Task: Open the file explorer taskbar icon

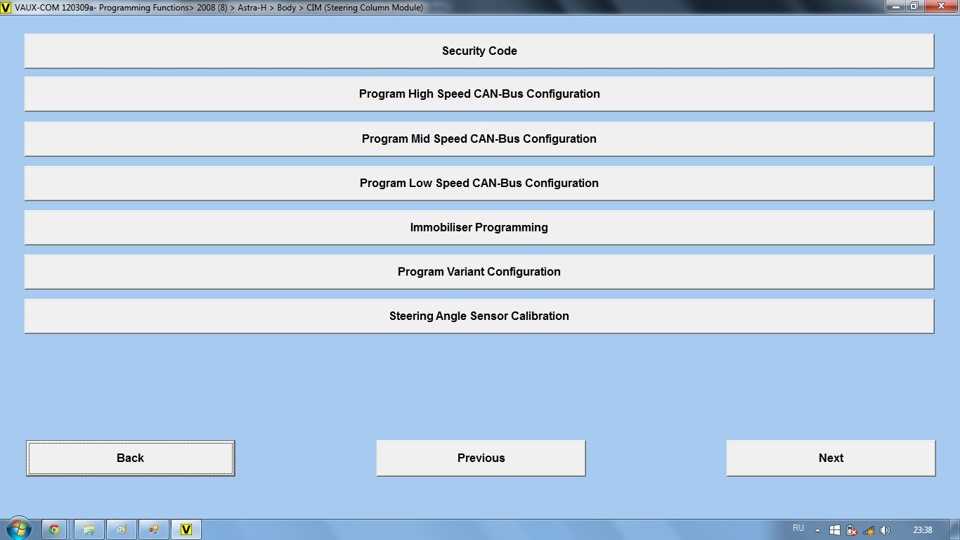Action: 88,529
